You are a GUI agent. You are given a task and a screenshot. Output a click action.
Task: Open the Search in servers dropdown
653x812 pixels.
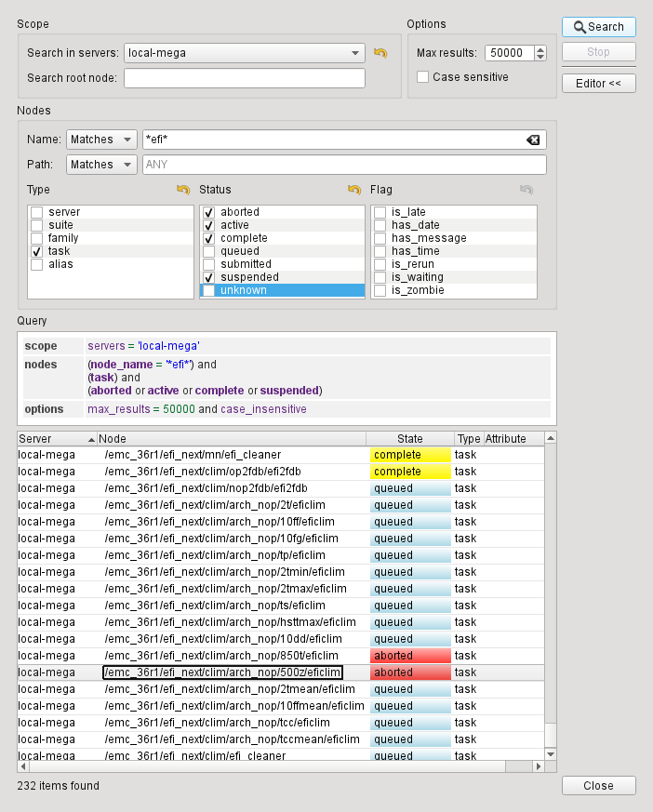(x=245, y=53)
